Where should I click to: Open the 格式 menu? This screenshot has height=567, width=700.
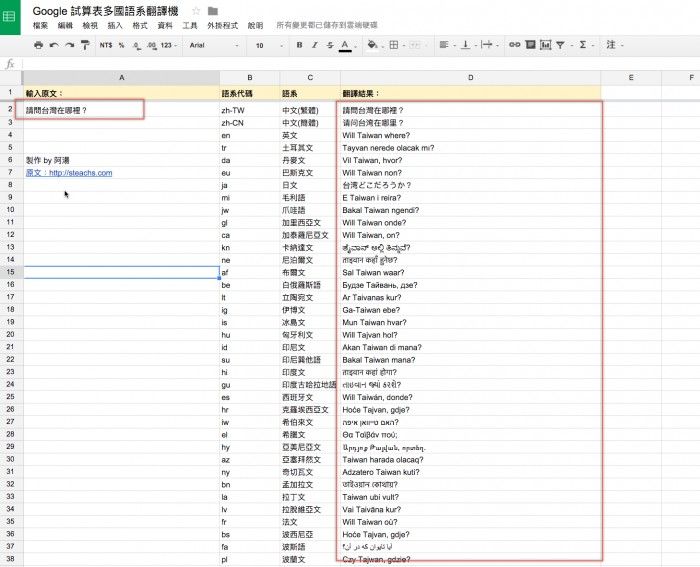(x=139, y=26)
